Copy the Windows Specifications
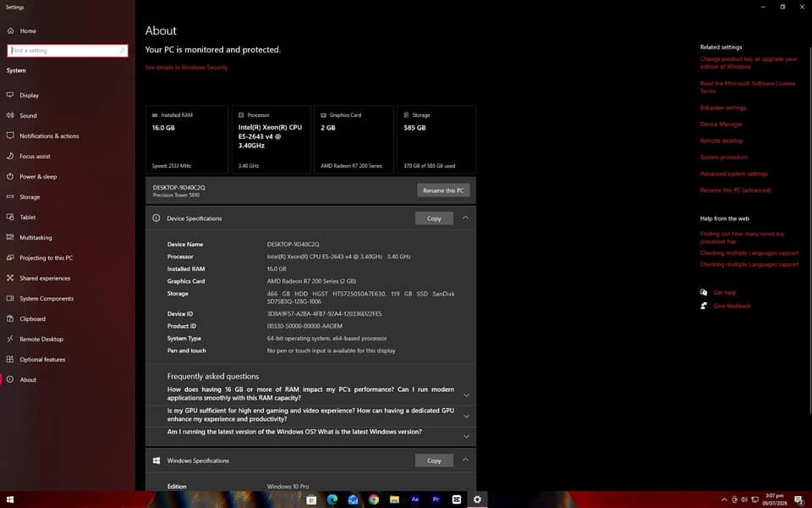The image size is (812, 508). point(434,461)
